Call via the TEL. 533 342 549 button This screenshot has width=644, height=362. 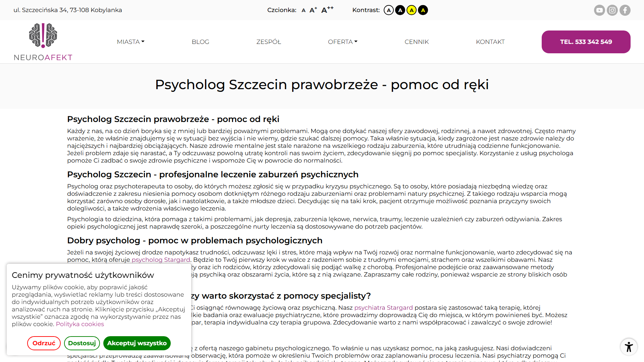[x=586, y=42]
